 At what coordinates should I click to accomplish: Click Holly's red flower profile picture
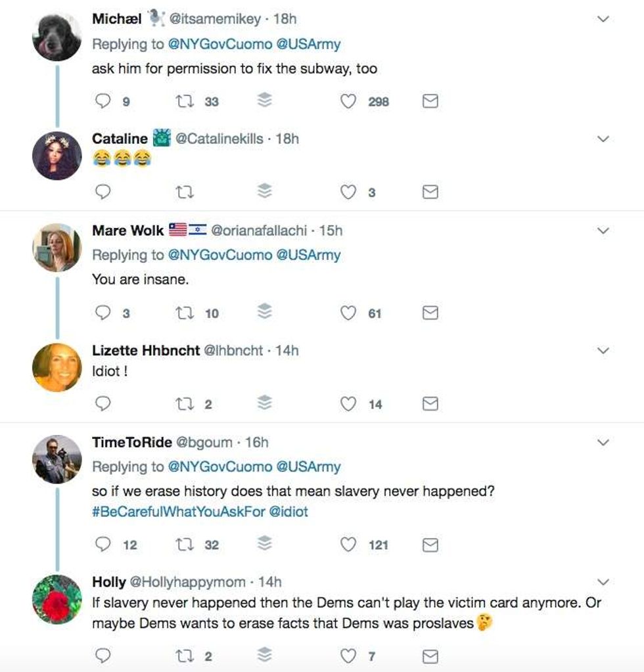pos(57,599)
